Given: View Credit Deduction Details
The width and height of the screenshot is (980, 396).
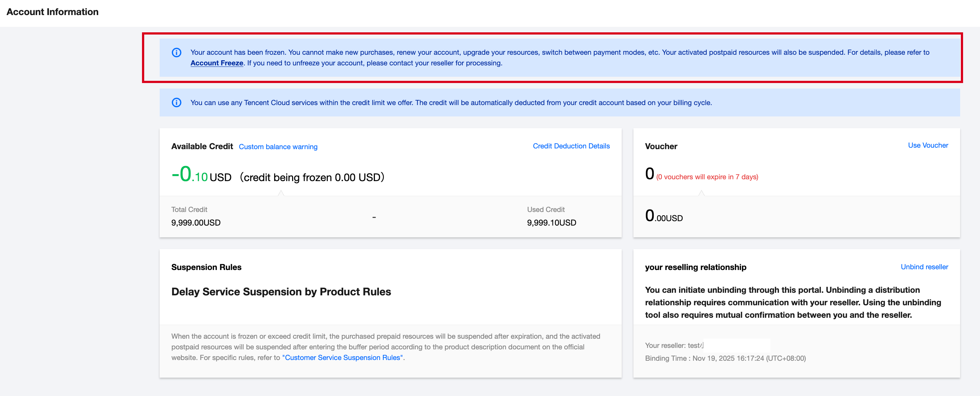Looking at the screenshot, I should pos(571,146).
